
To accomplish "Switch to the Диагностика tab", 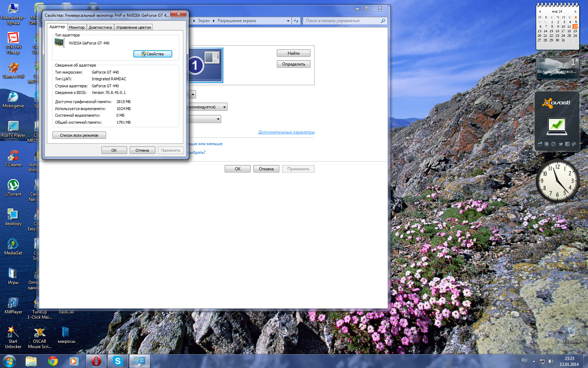I will [100, 27].
